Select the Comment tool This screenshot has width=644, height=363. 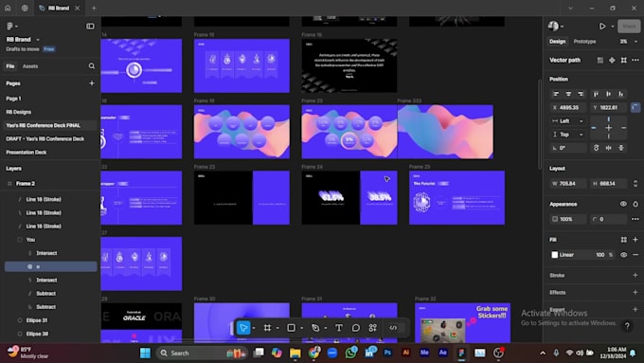[x=356, y=328]
